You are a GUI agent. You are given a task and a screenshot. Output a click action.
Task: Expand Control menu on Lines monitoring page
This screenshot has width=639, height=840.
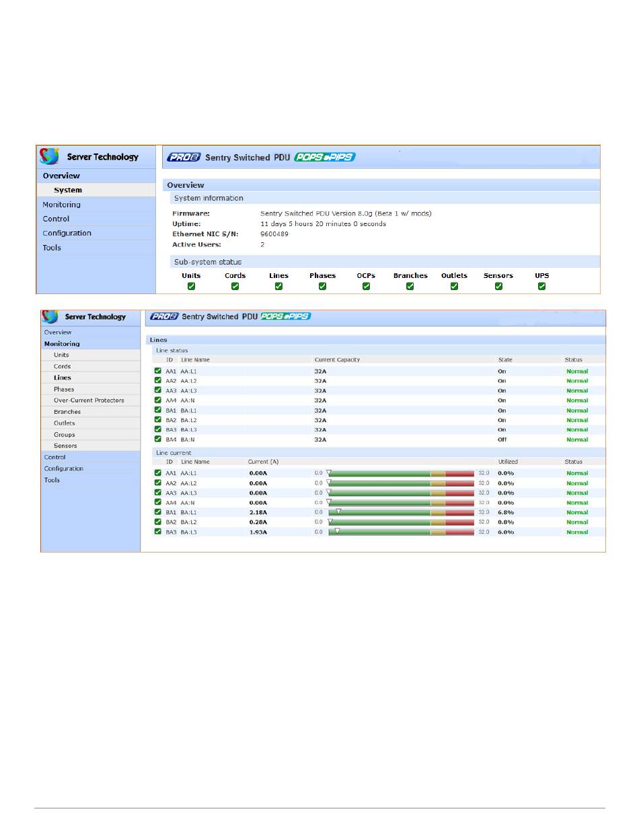click(91, 457)
